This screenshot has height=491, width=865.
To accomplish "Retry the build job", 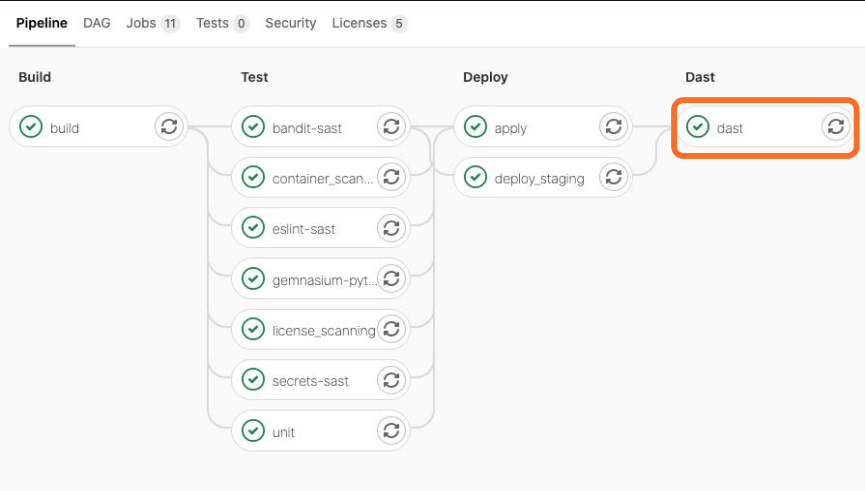I will pyautogui.click(x=169, y=127).
